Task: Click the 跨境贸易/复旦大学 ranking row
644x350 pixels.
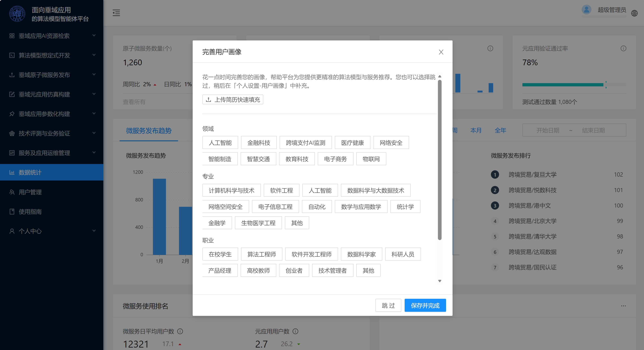Action: 557,175
